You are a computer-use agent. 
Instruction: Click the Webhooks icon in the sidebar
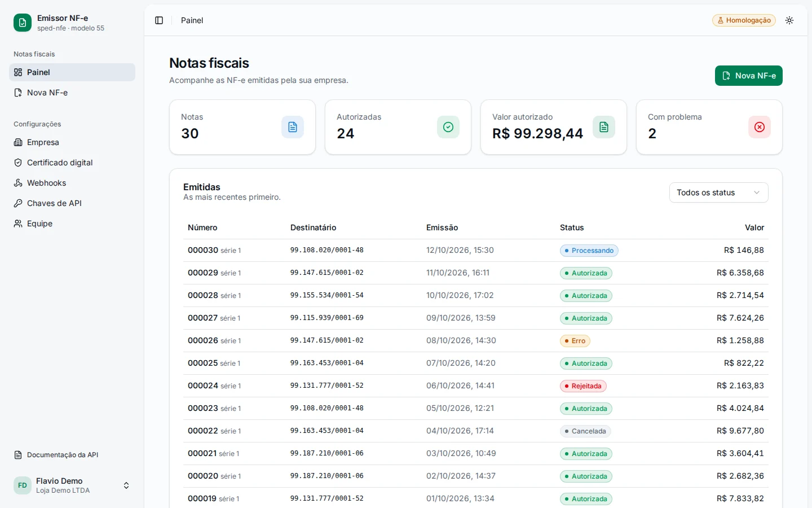18,183
